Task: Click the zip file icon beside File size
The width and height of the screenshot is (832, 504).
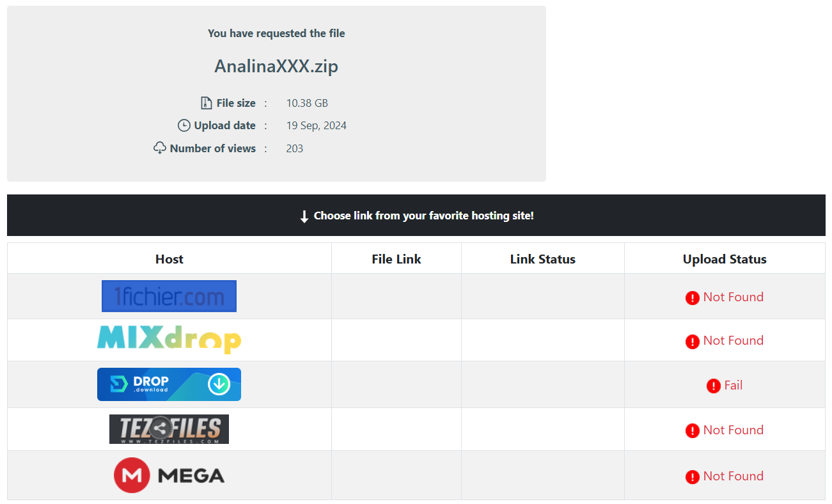Action: [206, 103]
